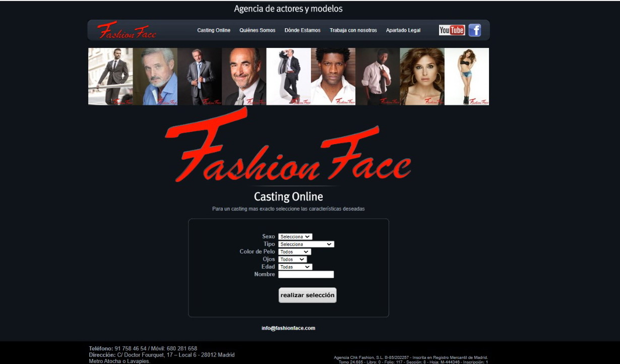Open Dónde Estamos menu item
This screenshot has height=364, width=620.
pyautogui.click(x=302, y=30)
